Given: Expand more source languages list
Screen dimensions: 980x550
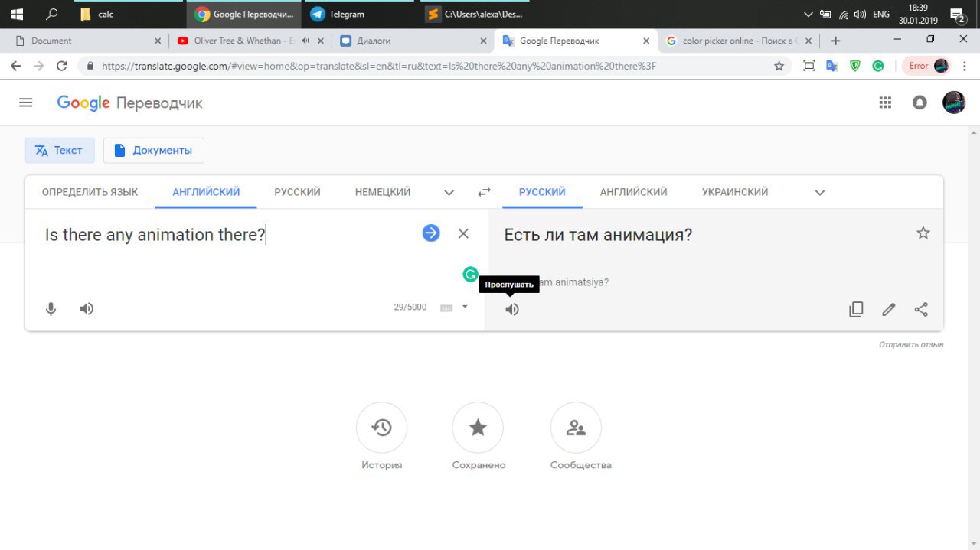Looking at the screenshot, I should coord(449,193).
